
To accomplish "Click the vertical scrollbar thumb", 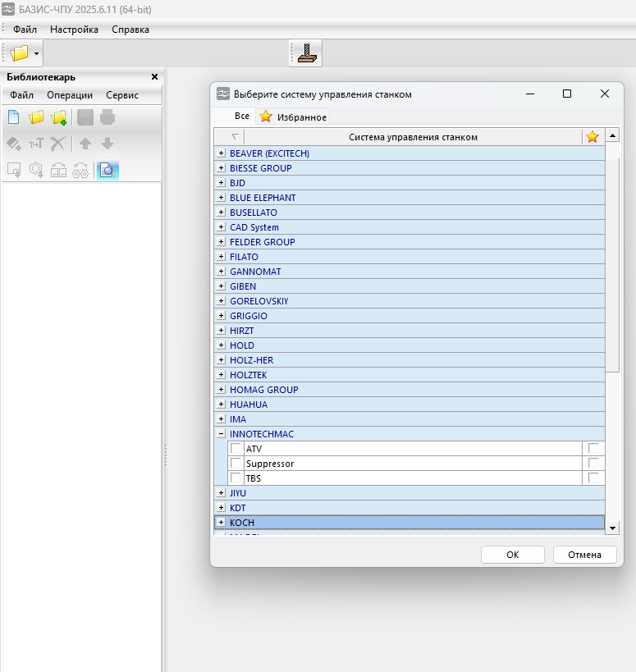I will [612, 265].
